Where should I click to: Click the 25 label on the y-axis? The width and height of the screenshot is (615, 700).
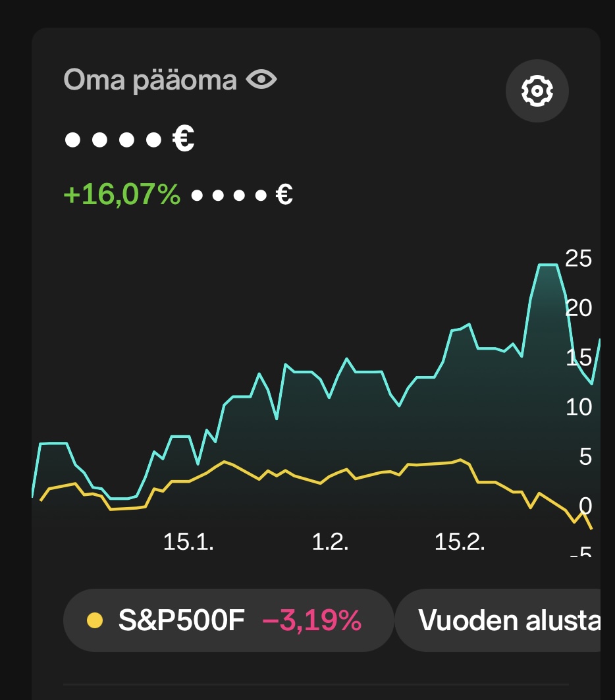coord(578,259)
